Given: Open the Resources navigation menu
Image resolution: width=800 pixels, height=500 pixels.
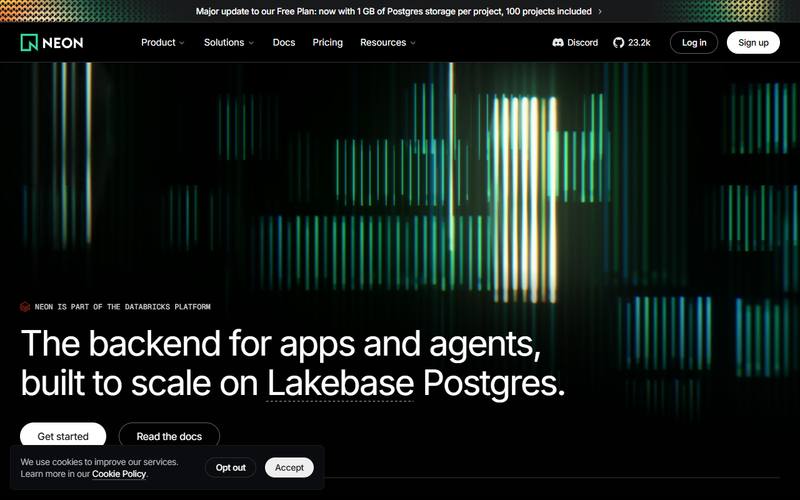Looking at the screenshot, I should point(388,42).
